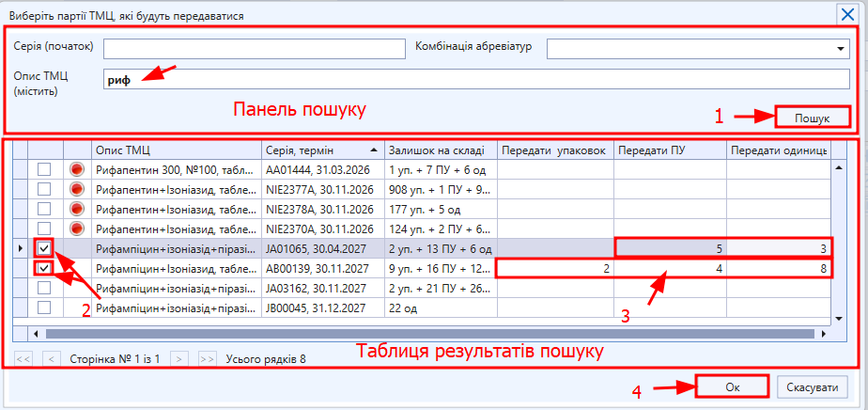Click the stock cell 22 од
868x410 pixels.
tap(441, 307)
